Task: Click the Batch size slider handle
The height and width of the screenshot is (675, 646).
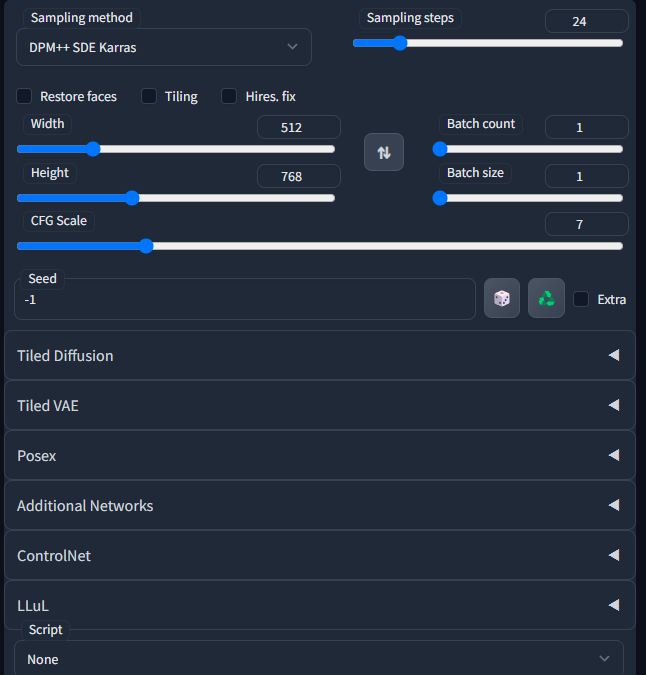Action: [x=440, y=198]
